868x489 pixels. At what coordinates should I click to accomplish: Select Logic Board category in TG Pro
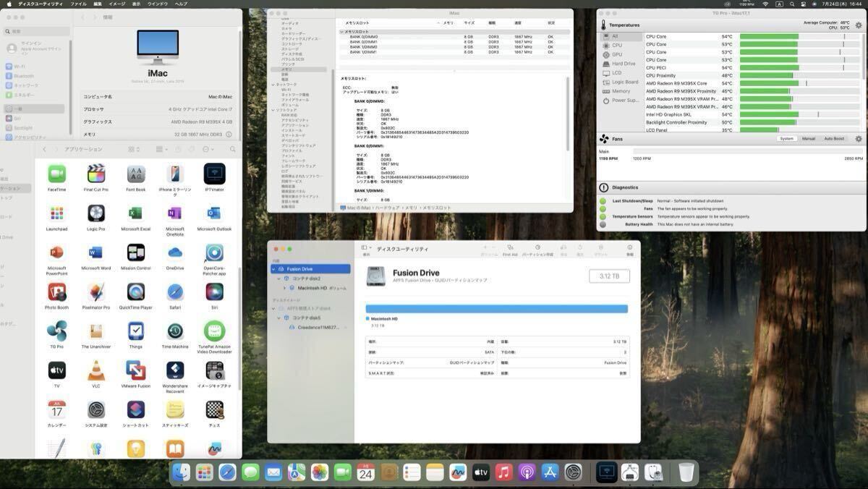620,82
